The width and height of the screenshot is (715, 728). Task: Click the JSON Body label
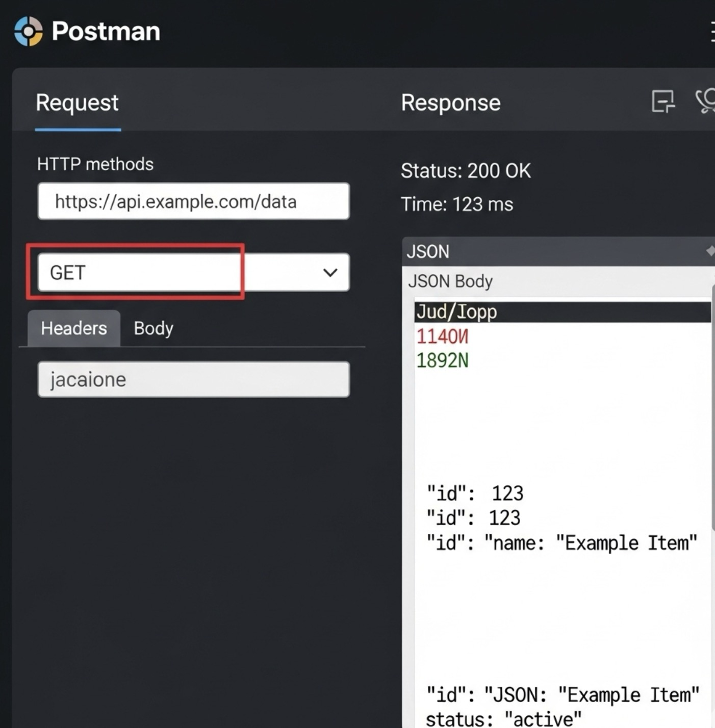point(450,281)
